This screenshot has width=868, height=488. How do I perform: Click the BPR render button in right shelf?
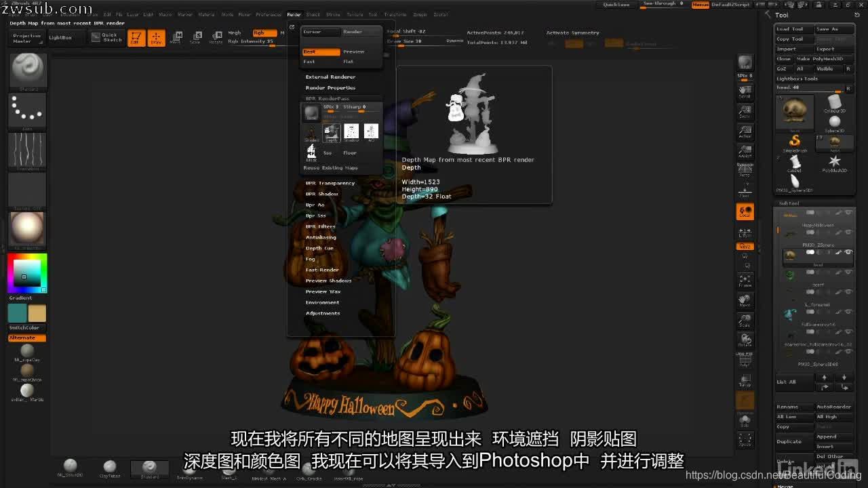click(x=745, y=62)
